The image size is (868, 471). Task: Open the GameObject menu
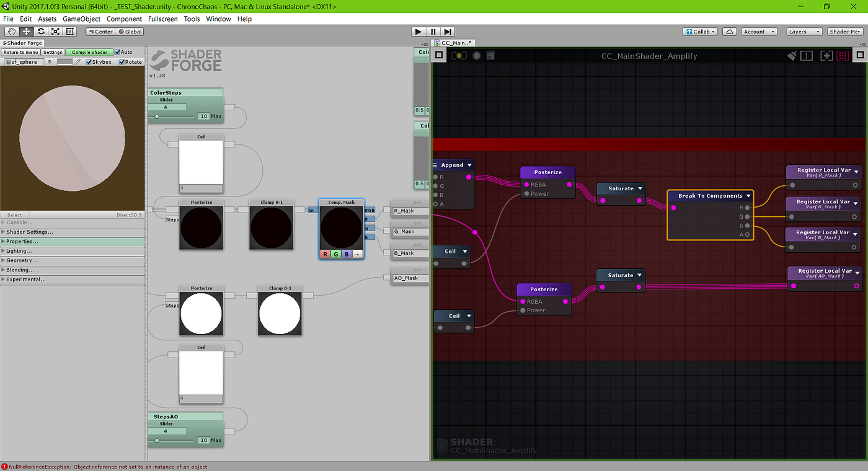(x=81, y=19)
